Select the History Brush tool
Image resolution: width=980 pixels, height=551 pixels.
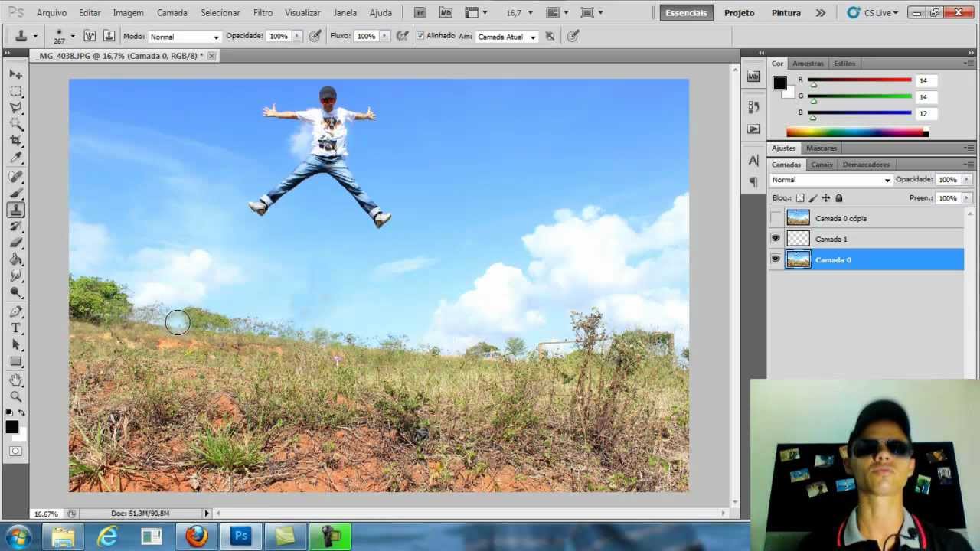tap(15, 227)
